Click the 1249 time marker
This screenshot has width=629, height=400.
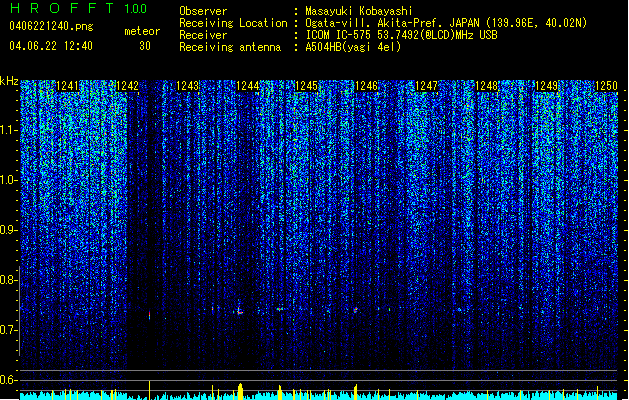[x=547, y=86]
